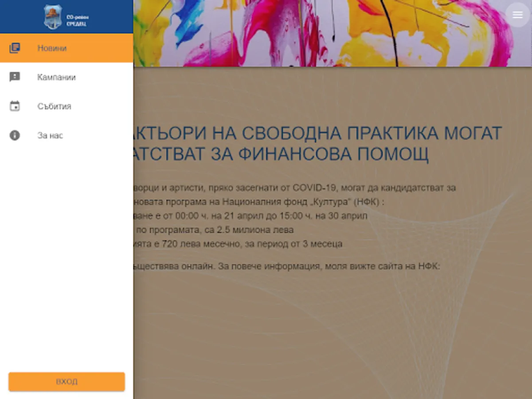Click the sentence about сайта на НФК
The image size is (532, 399).
[x=286, y=267]
